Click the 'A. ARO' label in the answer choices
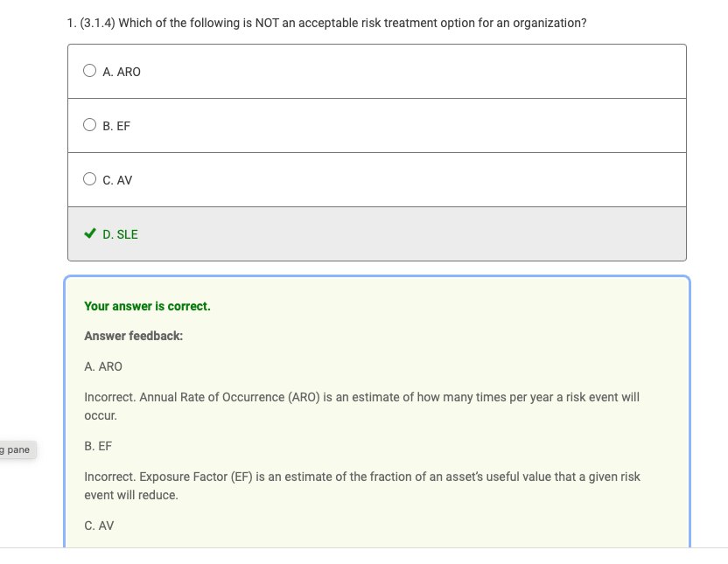The width and height of the screenshot is (728, 564). click(122, 72)
